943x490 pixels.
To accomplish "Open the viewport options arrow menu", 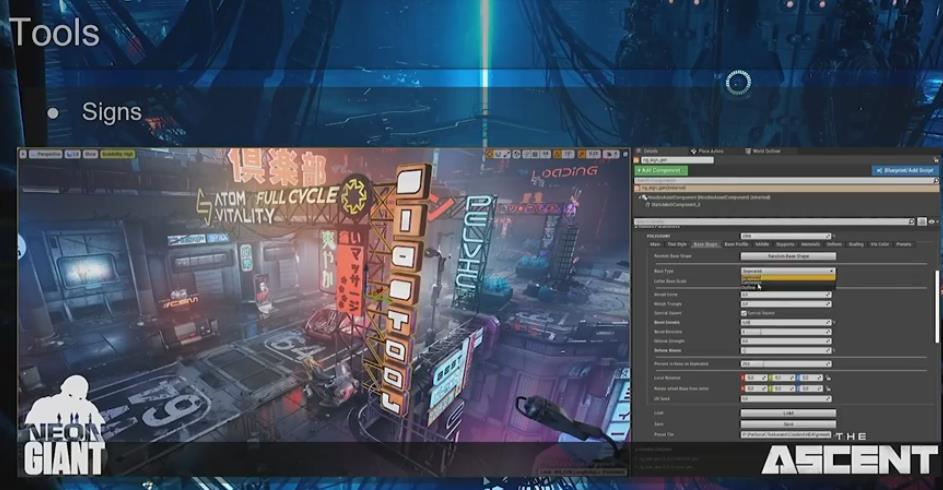I will point(23,155).
